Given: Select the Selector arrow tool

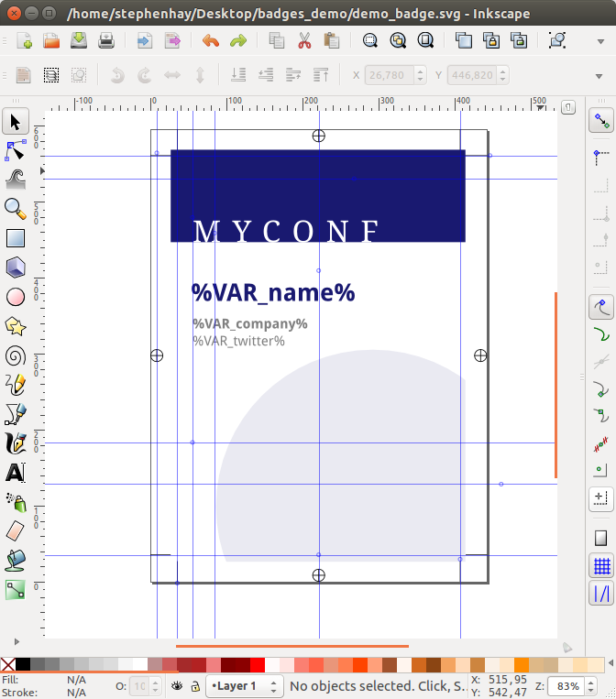Looking at the screenshot, I should [16, 121].
